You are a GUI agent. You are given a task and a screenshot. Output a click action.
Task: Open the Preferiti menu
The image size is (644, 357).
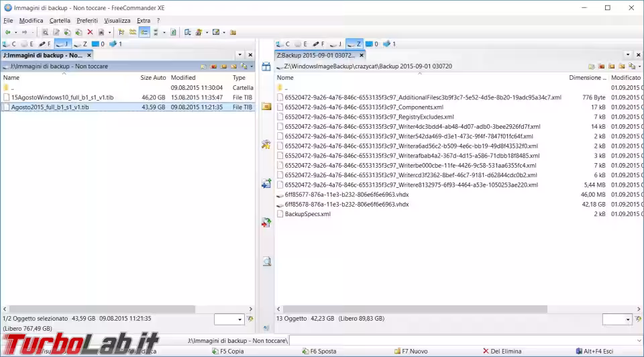pos(87,21)
